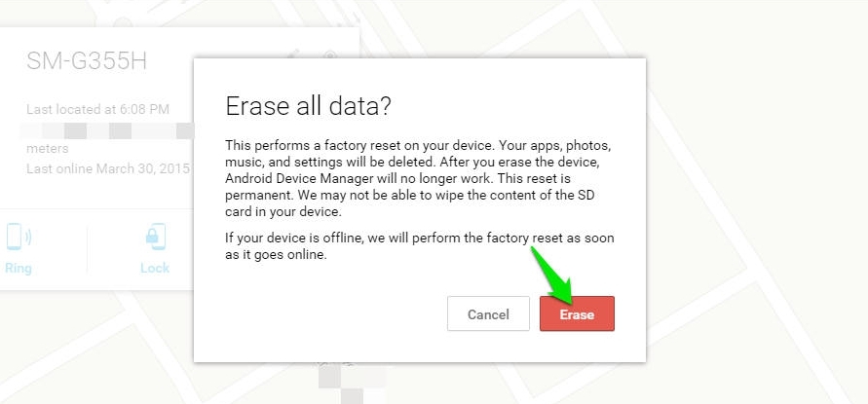This screenshot has height=404, width=868.
Task: Select the Ring label text
Action: (x=19, y=269)
